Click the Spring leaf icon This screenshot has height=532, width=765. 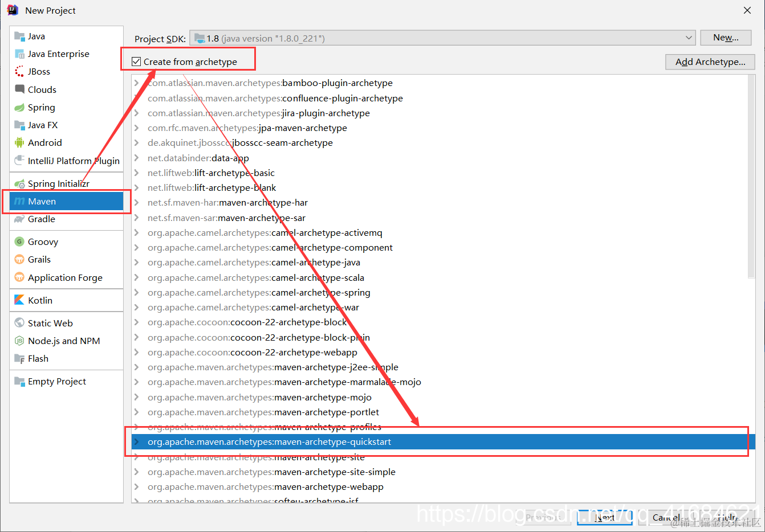[19, 108]
